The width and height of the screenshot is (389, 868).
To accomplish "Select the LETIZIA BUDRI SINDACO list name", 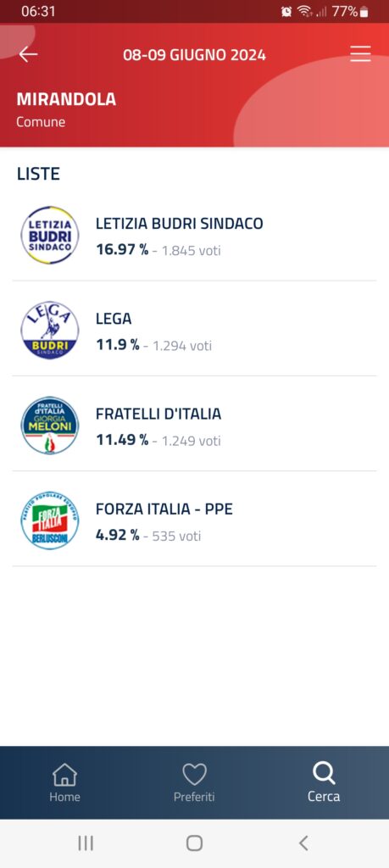I will point(180,224).
